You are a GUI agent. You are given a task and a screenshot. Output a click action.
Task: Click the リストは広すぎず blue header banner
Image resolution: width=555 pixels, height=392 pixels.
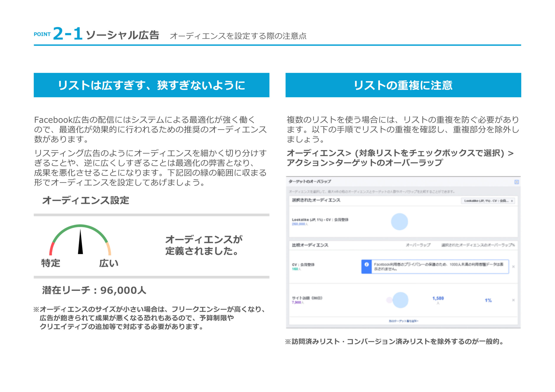click(151, 85)
